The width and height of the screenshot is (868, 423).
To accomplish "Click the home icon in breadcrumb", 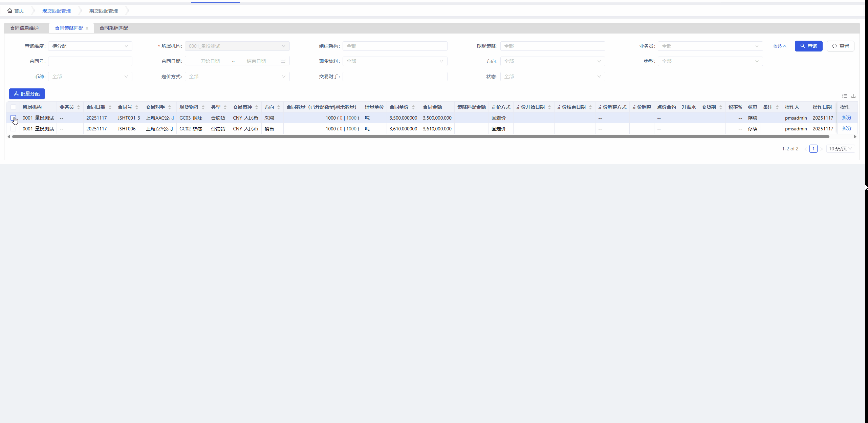I will (x=10, y=11).
